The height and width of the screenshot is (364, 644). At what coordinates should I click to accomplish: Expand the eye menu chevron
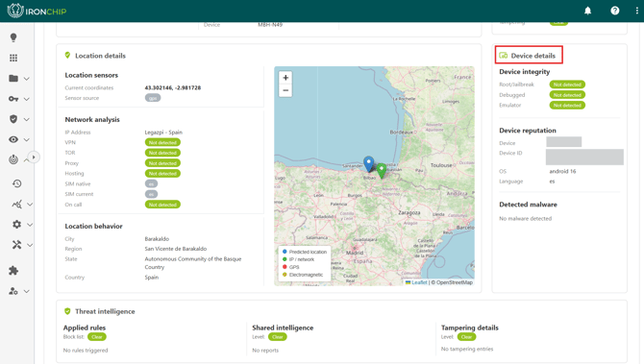[27, 140]
